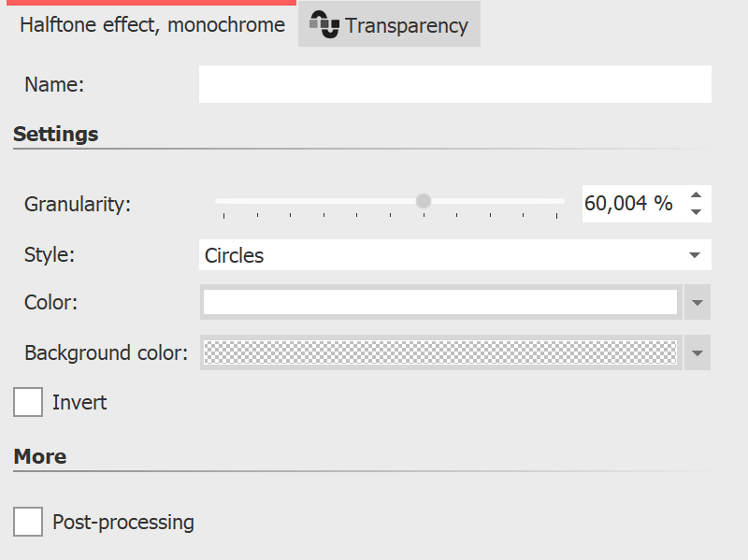Enable Post-processing

27,522
